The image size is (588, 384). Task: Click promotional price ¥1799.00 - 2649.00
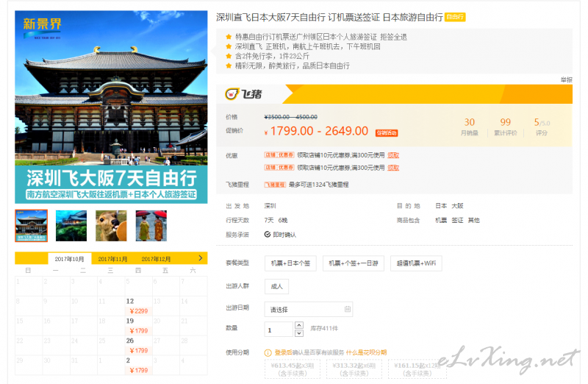click(317, 131)
